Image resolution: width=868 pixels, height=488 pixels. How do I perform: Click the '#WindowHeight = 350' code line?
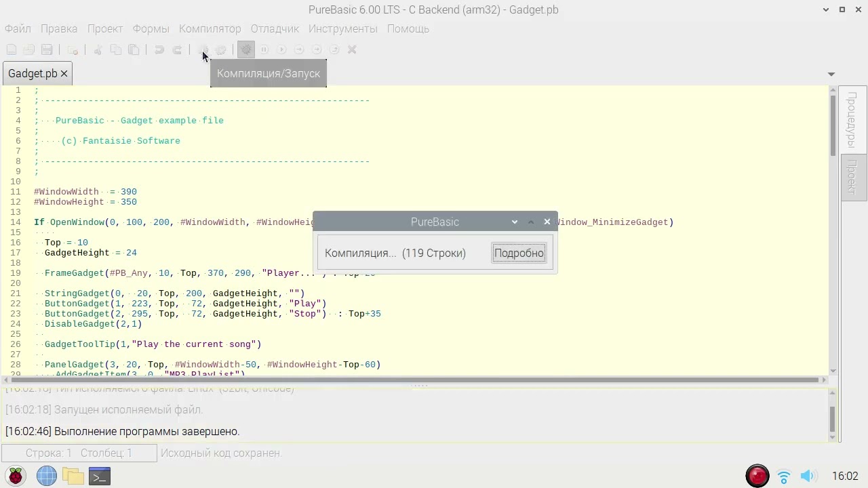(85, 202)
